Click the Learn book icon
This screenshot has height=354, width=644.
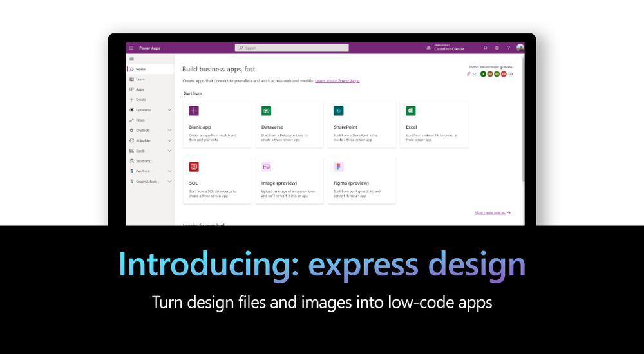coord(131,79)
